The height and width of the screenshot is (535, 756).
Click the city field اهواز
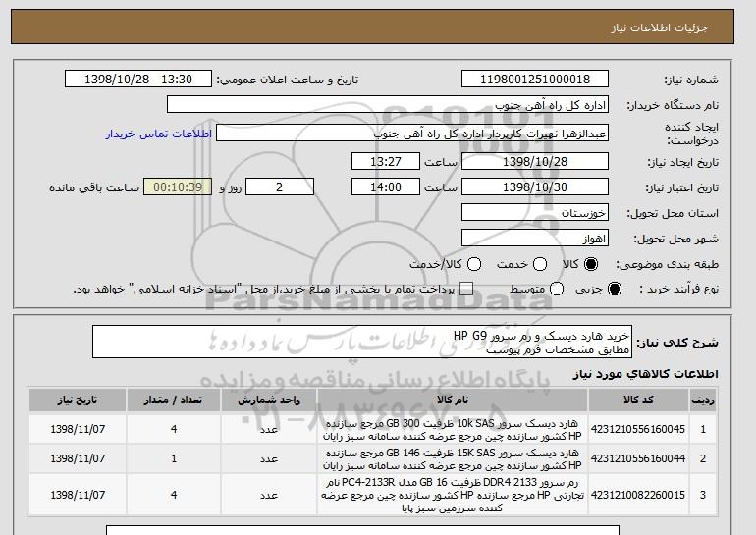[535, 239]
